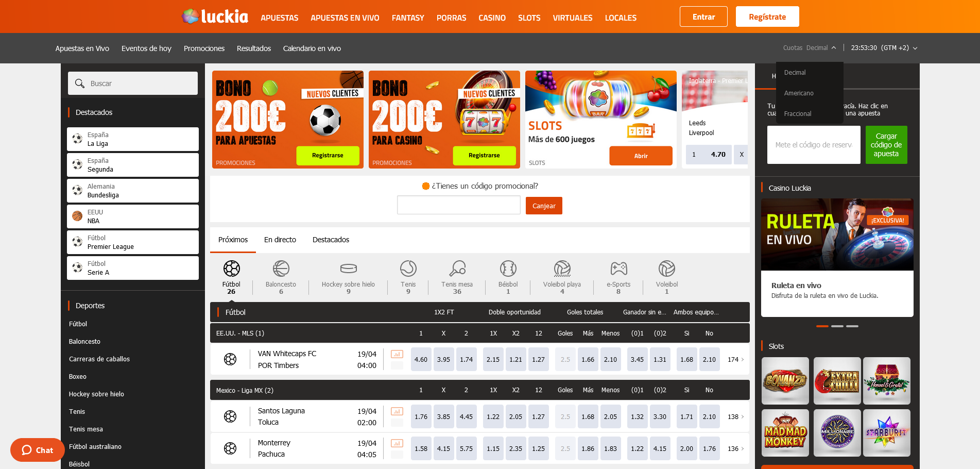Image resolution: width=980 pixels, height=469 pixels.
Task: Click the Entrar login button
Action: [703, 16]
